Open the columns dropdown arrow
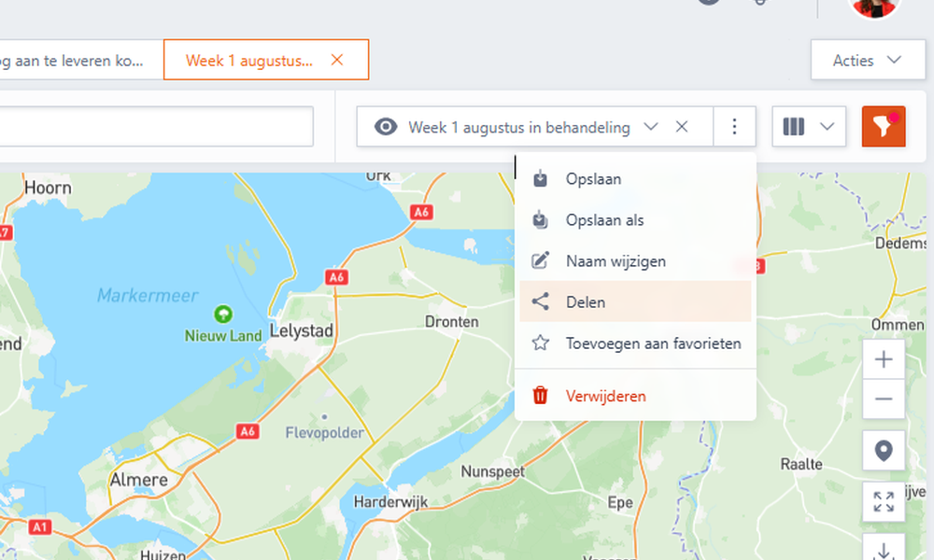The image size is (934, 560). (x=827, y=126)
